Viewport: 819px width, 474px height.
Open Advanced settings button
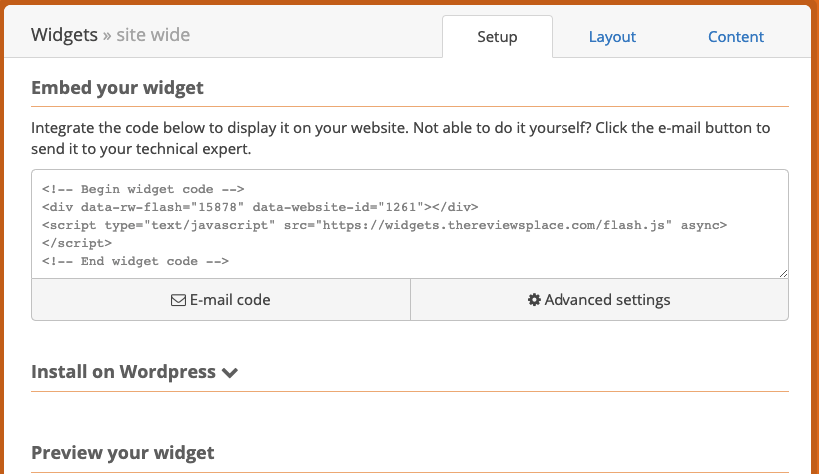click(x=600, y=299)
